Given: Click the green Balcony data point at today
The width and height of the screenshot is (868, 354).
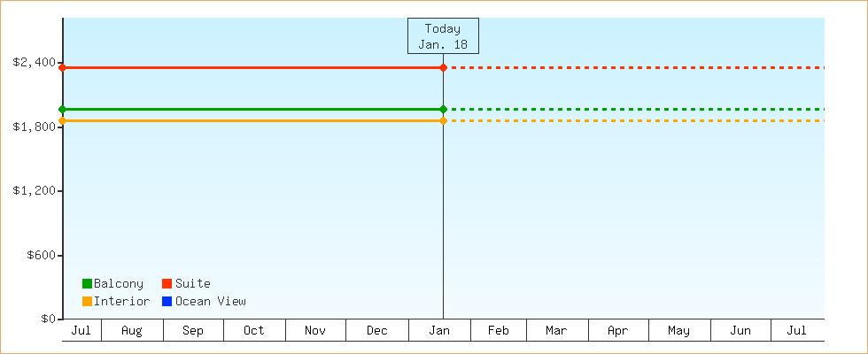Looking at the screenshot, I should click(x=443, y=109).
